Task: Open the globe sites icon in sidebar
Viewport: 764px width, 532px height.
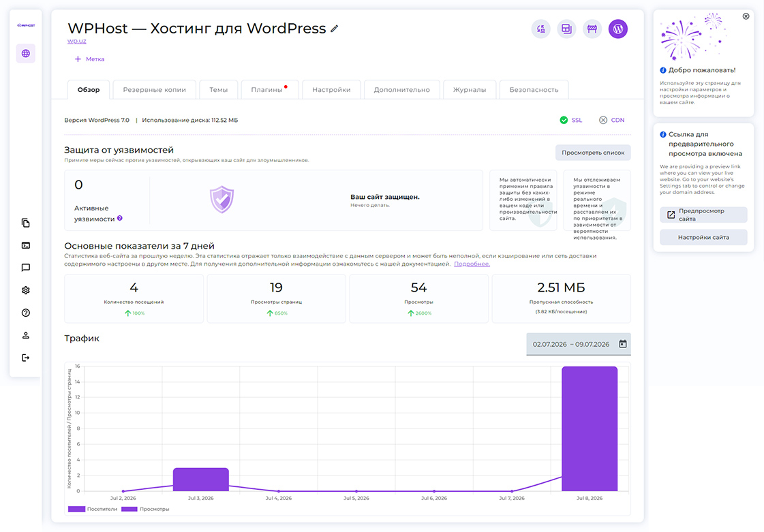Action: tap(26, 54)
